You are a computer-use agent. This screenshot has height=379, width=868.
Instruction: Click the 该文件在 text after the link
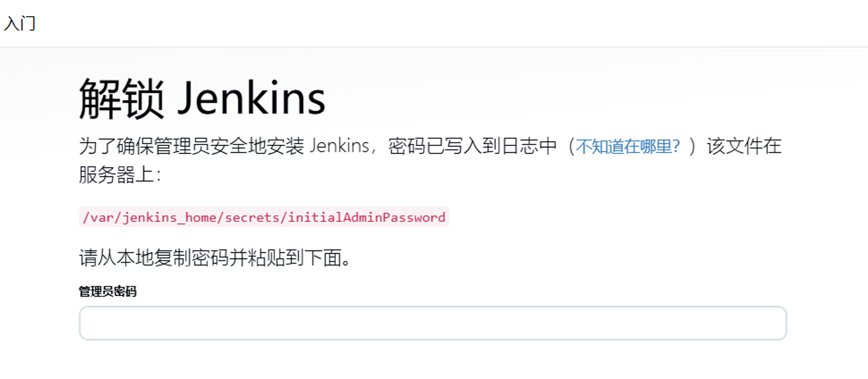tap(744, 146)
